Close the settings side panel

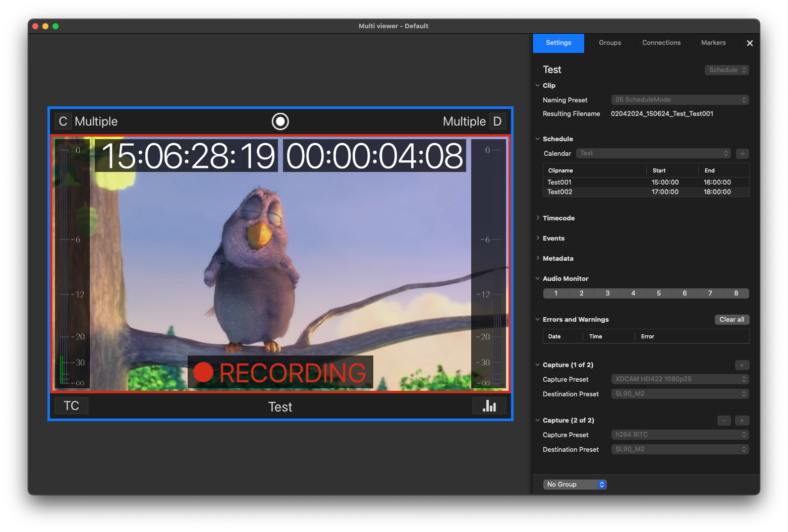pyautogui.click(x=750, y=43)
